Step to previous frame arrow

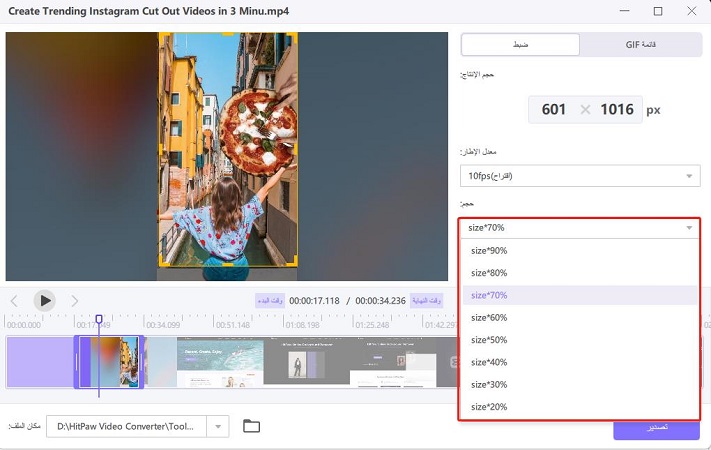click(x=14, y=301)
